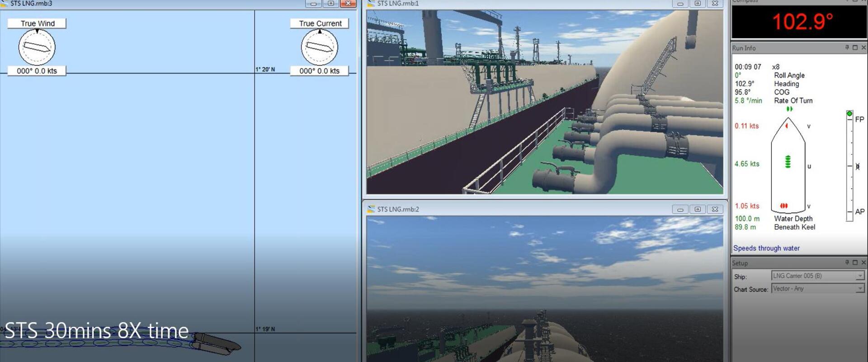Click the True Wind 000° 0.0 kts readout
This screenshot has height=362, width=868.
(x=37, y=71)
